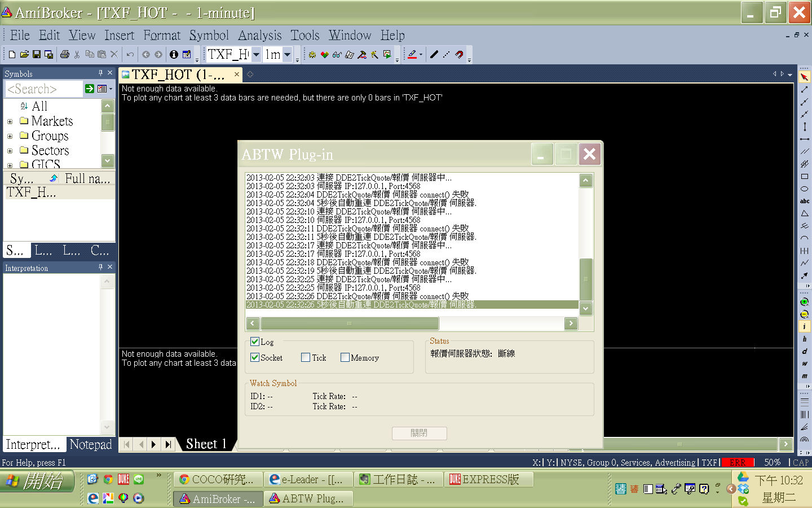Close the TXF_HOT chart tab

point(237,75)
